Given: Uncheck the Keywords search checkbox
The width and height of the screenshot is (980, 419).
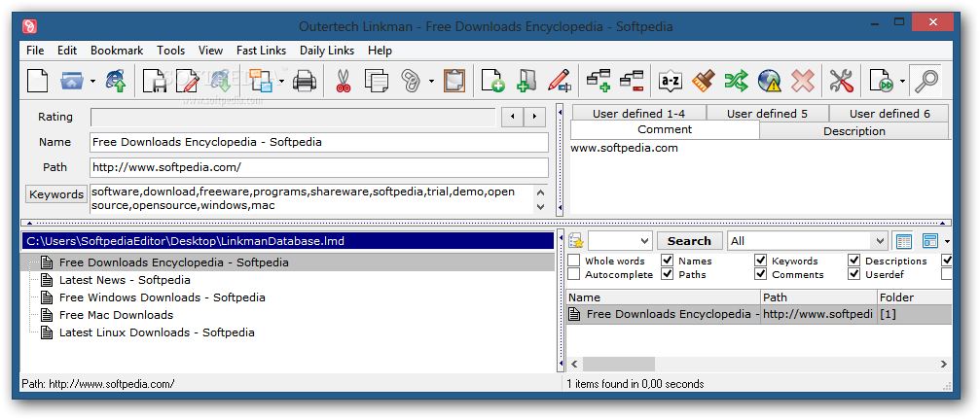Looking at the screenshot, I should [x=761, y=261].
